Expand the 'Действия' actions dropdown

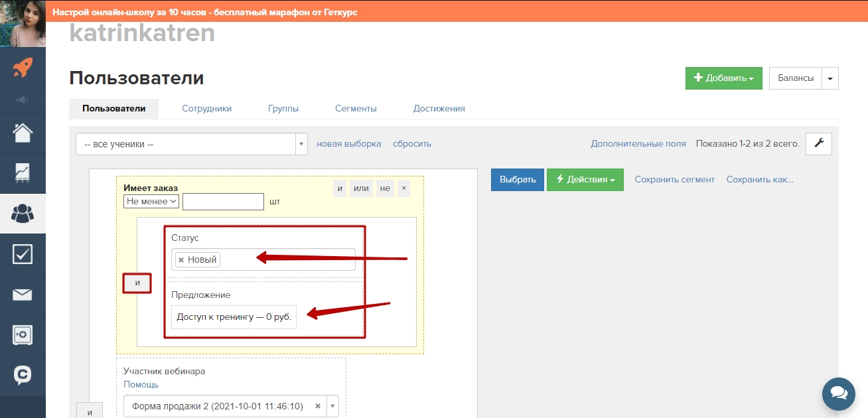click(585, 180)
